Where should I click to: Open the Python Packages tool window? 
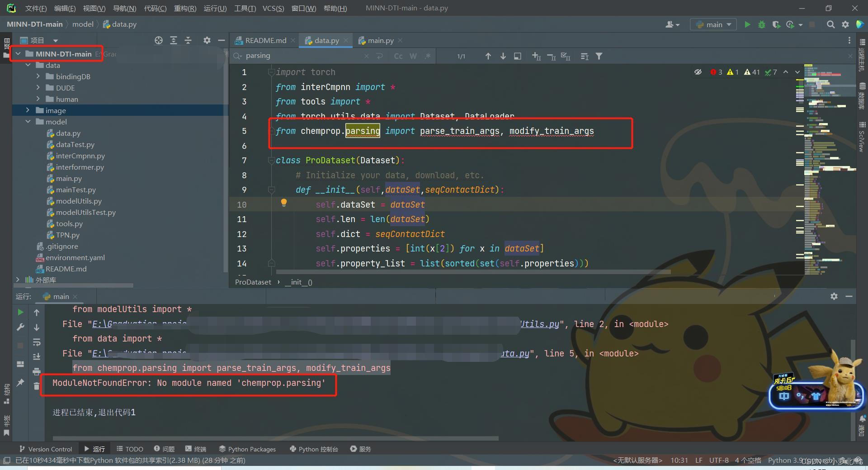coord(247,449)
